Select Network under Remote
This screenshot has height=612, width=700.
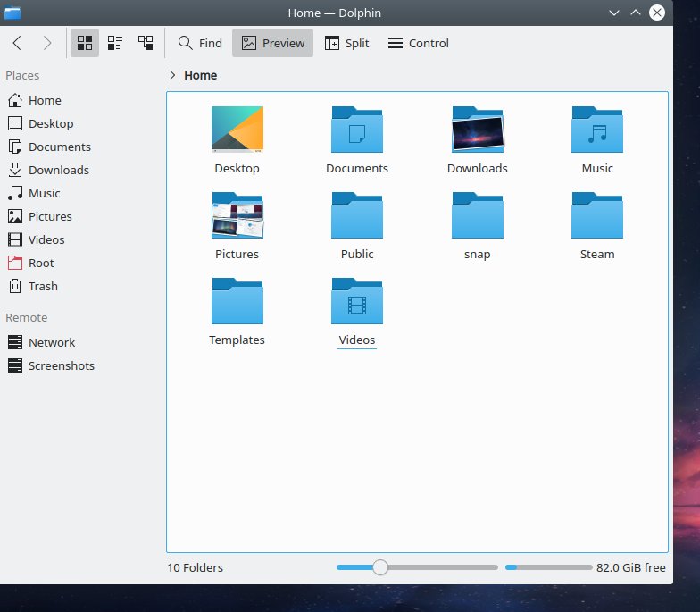(51, 342)
